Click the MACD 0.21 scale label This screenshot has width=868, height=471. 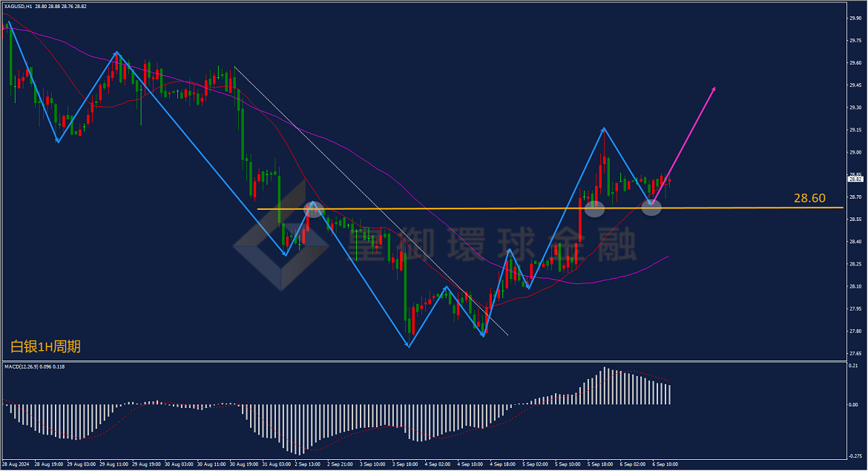pyautogui.click(x=853, y=366)
